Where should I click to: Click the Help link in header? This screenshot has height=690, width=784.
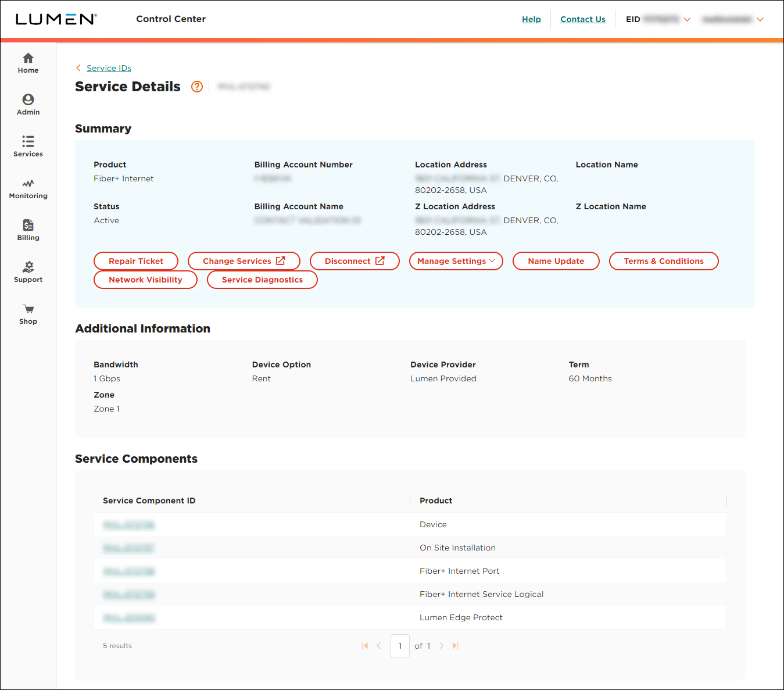(531, 19)
